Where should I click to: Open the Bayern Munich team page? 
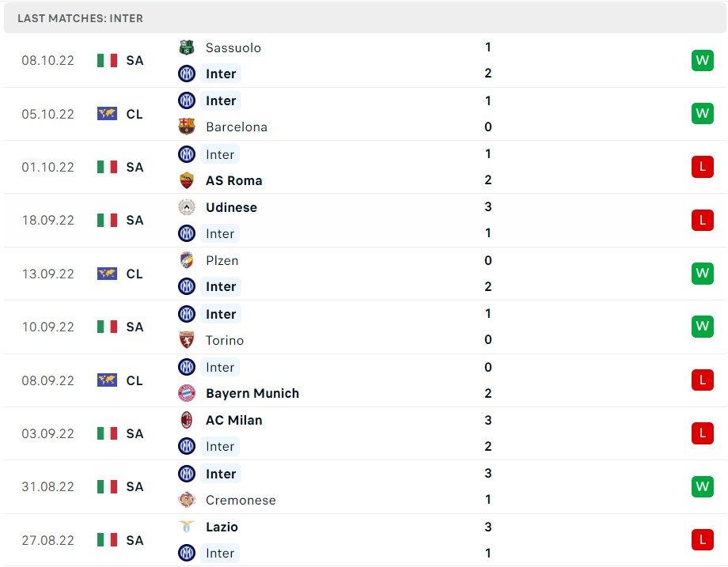tap(252, 393)
